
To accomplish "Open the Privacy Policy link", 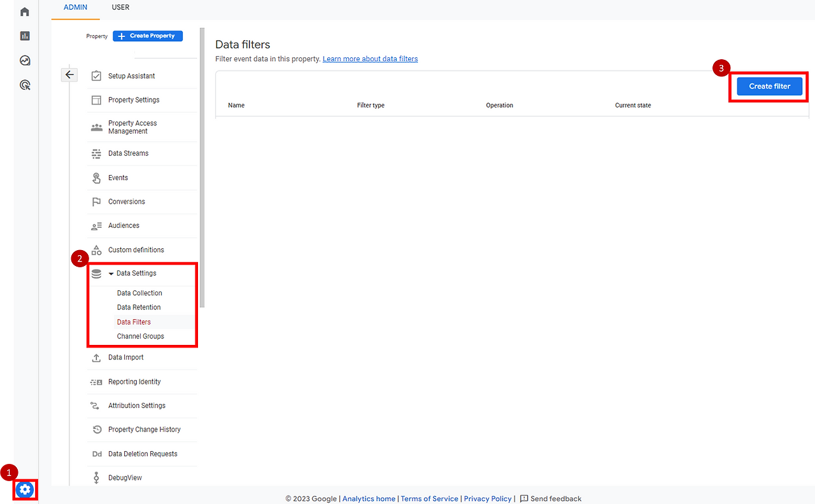I will [x=488, y=499].
